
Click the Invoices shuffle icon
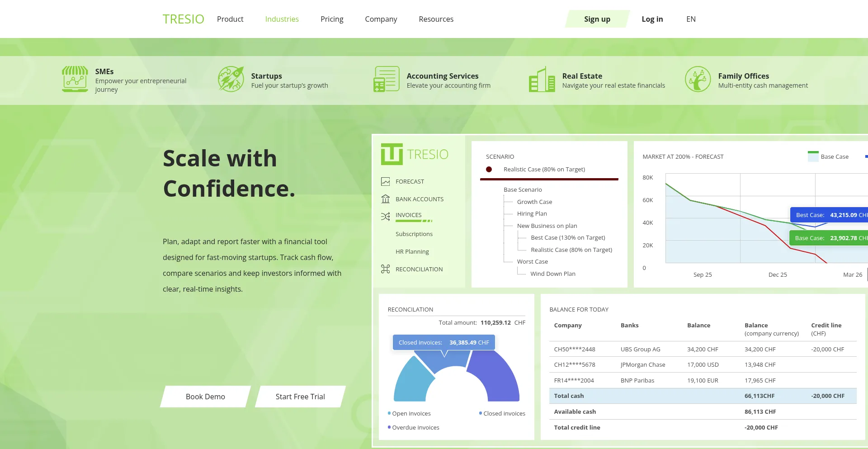click(x=386, y=217)
